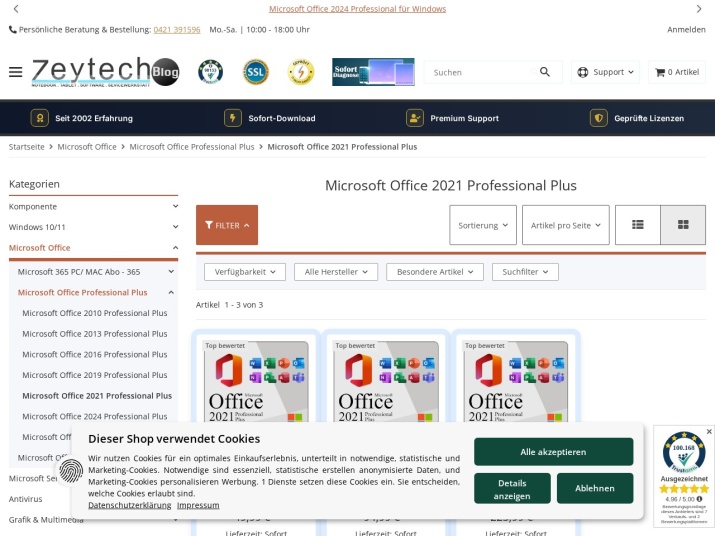Open the Alle Hersteller filter dropdown
Viewport: 715px width, 536px height.
click(x=336, y=272)
